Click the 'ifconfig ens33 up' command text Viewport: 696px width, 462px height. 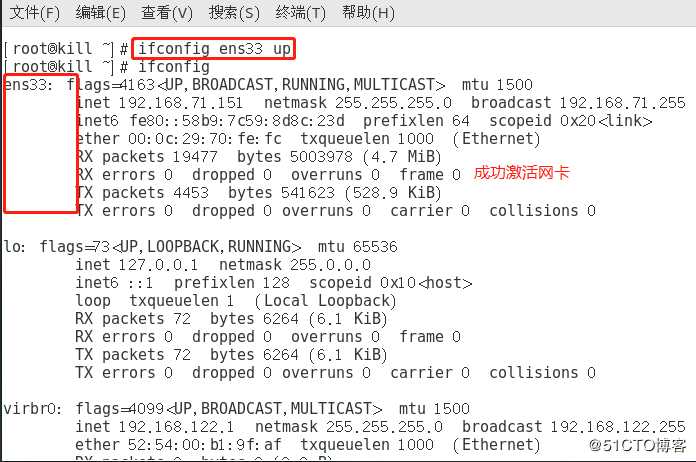[214, 48]
